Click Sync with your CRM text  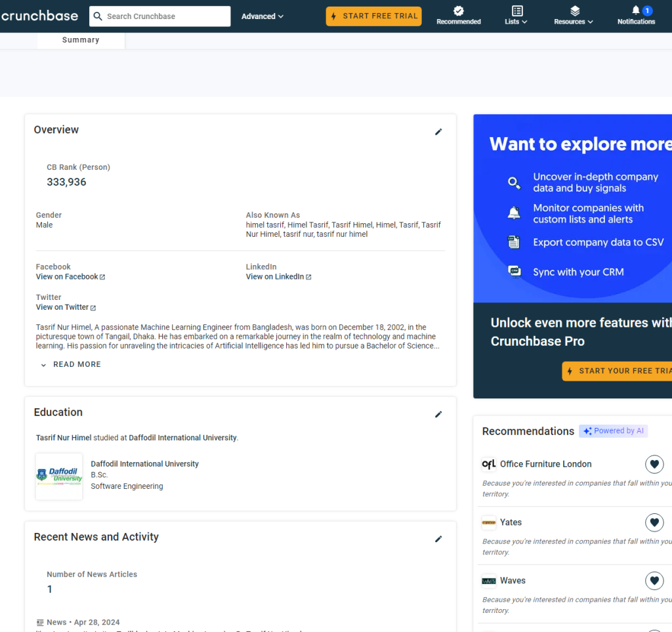click(x=578, y=272)
